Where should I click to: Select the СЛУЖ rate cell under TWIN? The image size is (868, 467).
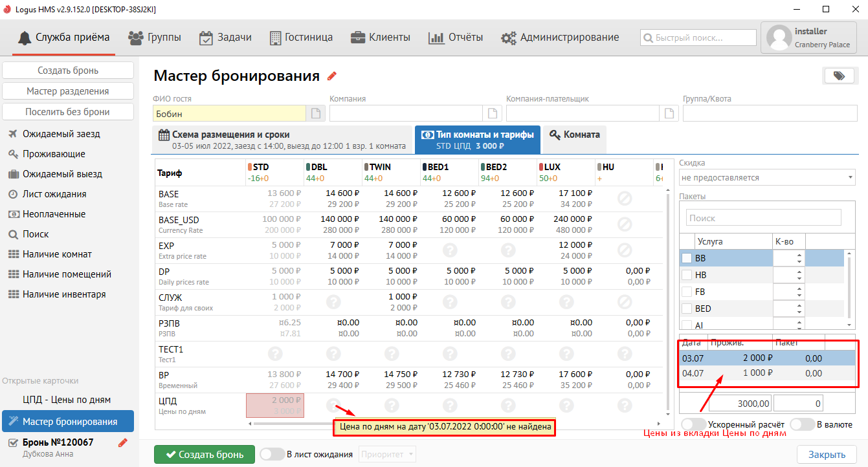392,301
